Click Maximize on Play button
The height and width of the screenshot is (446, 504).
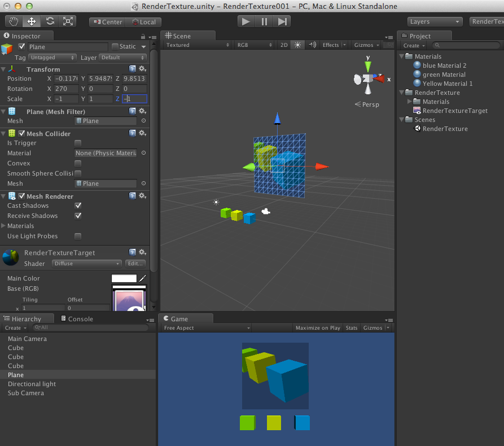[x=318, y=328]
